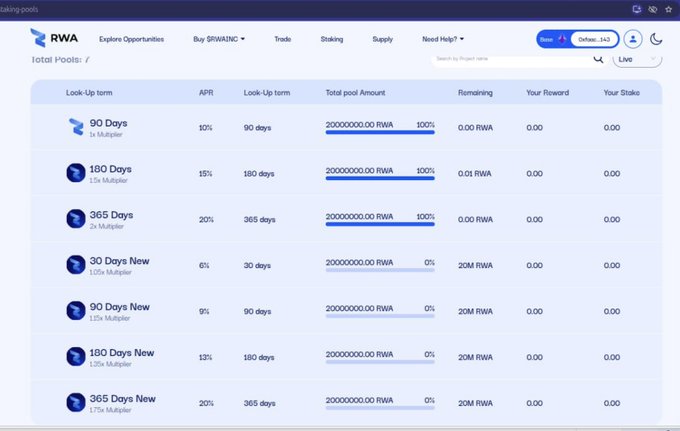Open the Staking page
Image resolution: width=680 pixels, height=431 pixels.
pyautogui.click(x=332, y=39)
